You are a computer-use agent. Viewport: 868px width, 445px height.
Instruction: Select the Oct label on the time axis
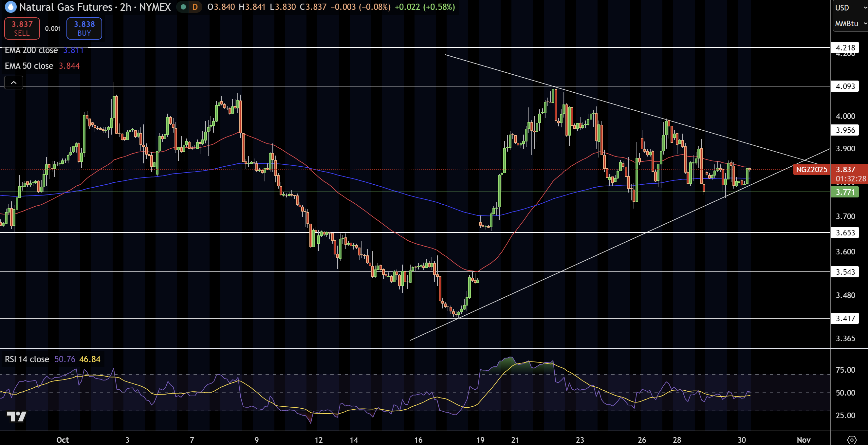(62, 440)
